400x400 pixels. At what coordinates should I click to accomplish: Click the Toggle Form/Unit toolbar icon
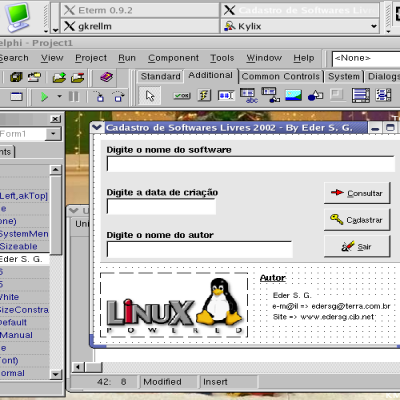point(16,97)
